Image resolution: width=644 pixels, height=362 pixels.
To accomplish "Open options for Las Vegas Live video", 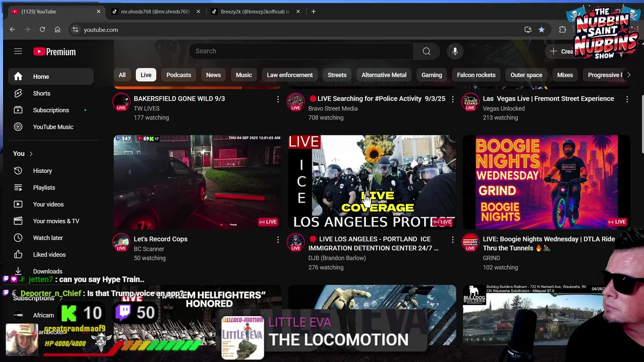I will click(x=627, y=100).
